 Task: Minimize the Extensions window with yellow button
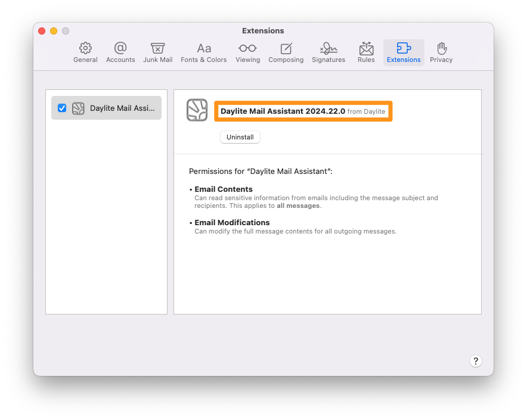pos(54,31)
